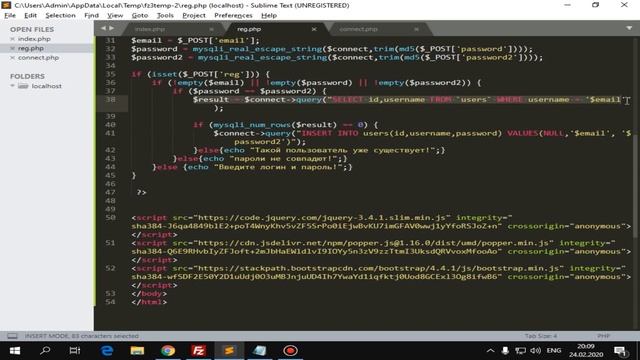This screenshot has height=360, width=640.
Task: Open the clock showing 20:09
Action: click(586, 351)
